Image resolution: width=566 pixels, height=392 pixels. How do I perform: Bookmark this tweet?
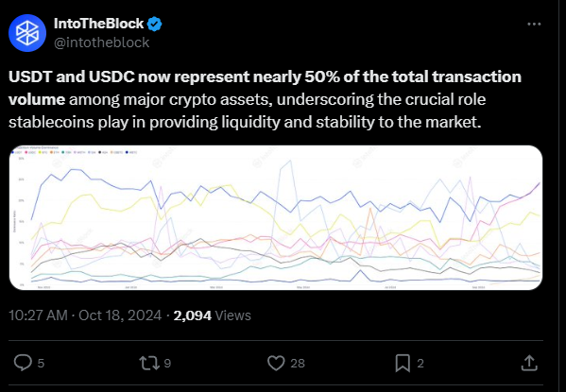[403, 363]
